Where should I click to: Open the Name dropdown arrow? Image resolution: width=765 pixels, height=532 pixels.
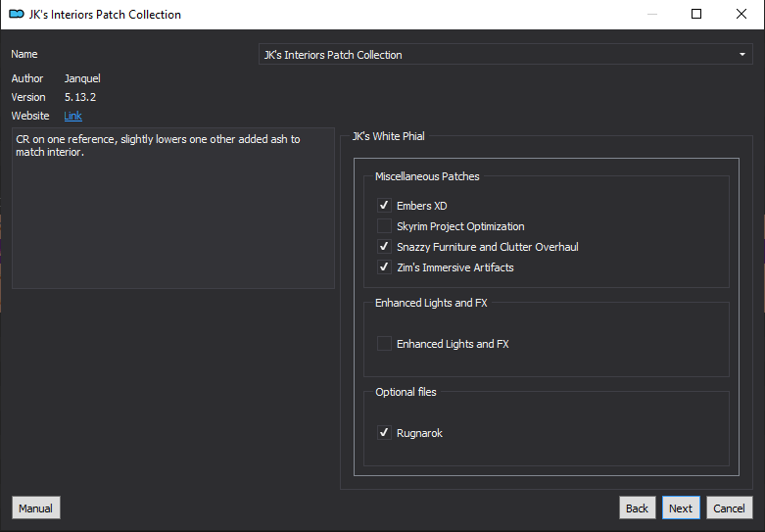pyautogui.click(x=742, y=55)
